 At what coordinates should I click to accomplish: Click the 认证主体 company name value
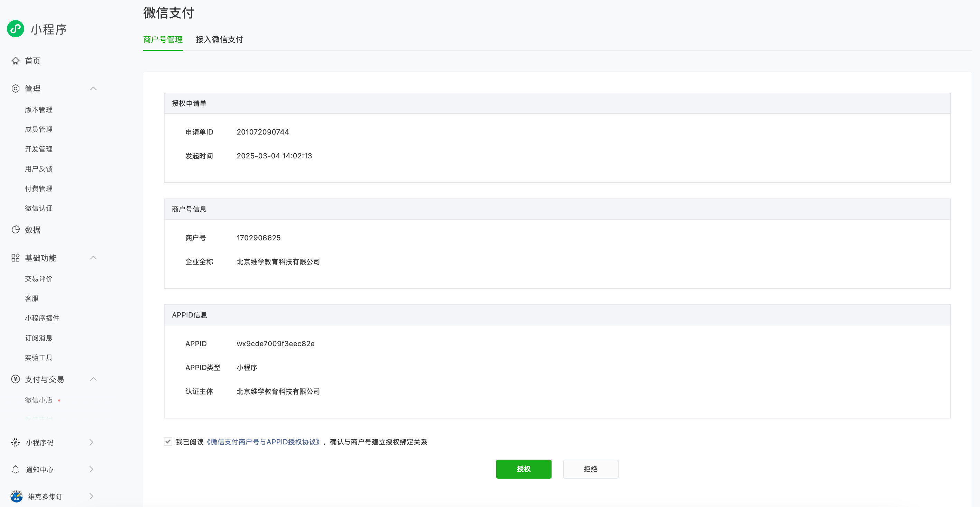tap(278, 391)
